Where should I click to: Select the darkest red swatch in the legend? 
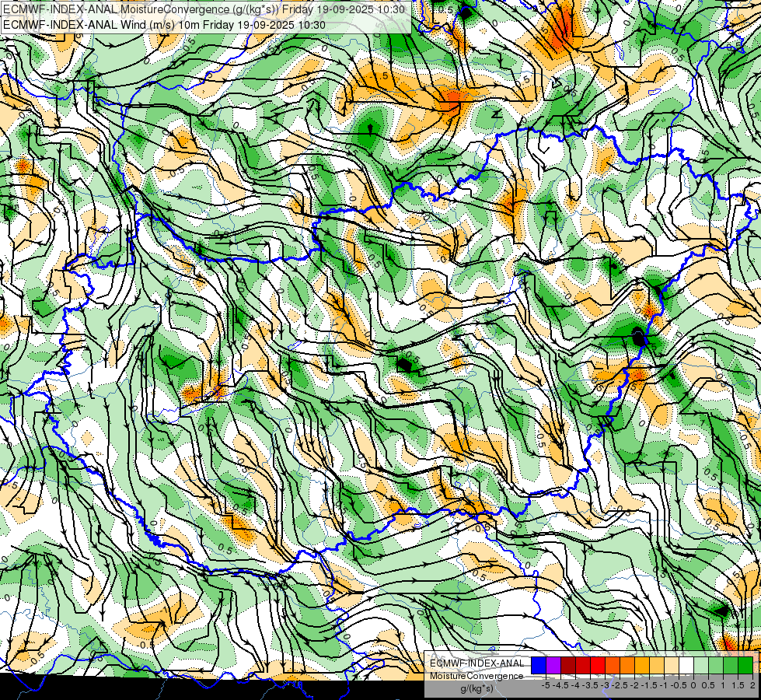[567, 665]
